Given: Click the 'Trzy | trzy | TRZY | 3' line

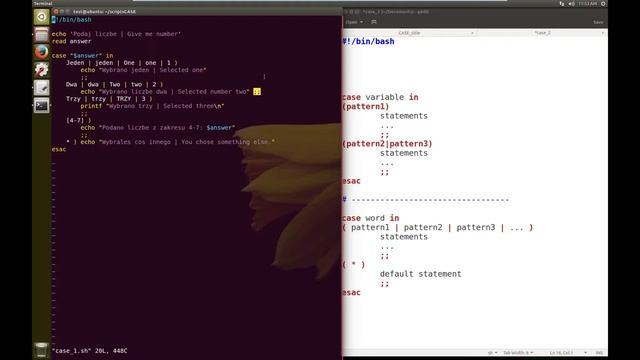Looking at the screenshot, I should [x=109, y=99].
